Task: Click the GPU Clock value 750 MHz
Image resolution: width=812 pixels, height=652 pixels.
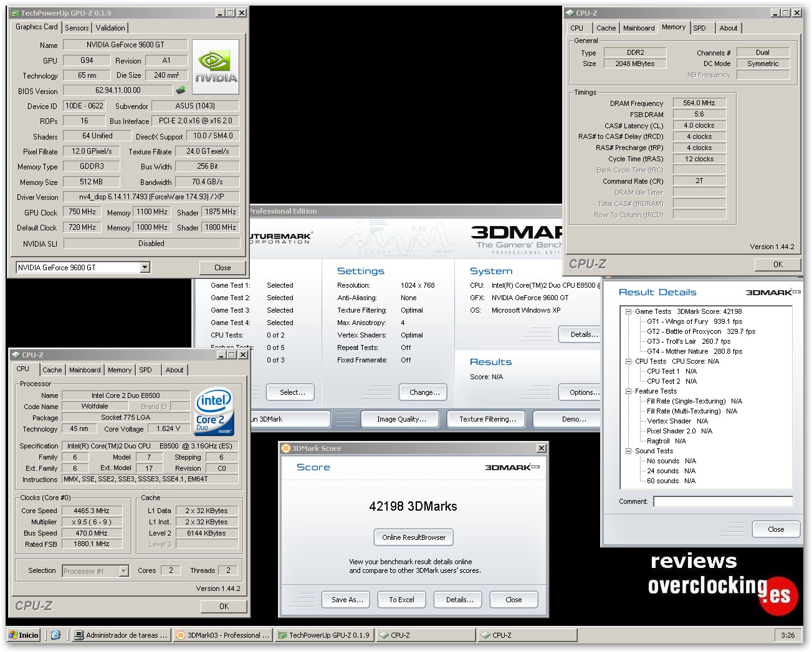Action: pos(82,212)
